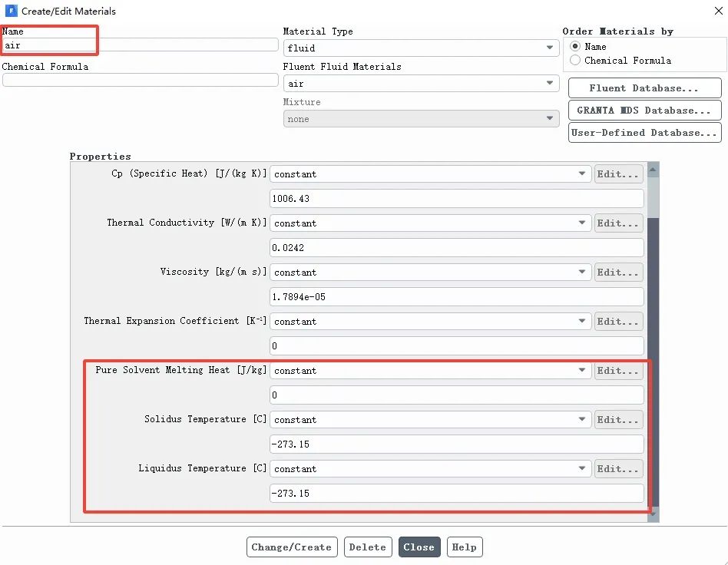
Task: Open Thermal Conductivity method dropdown
Action: (430, 223)
